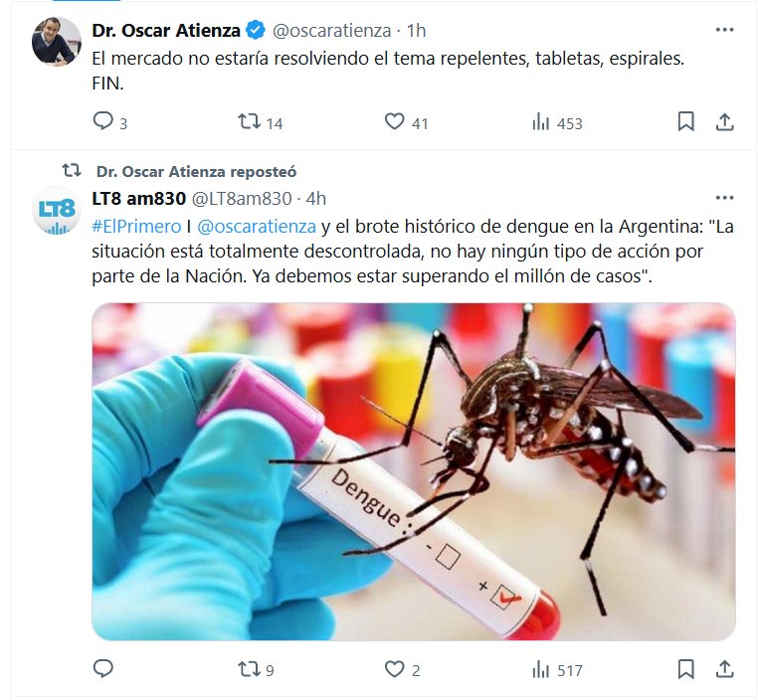Image resolution: width=758 pixels, height=700 pixels.
Task: Share Dr. Oscar Atienza's tweet
Action: [724, 121]
